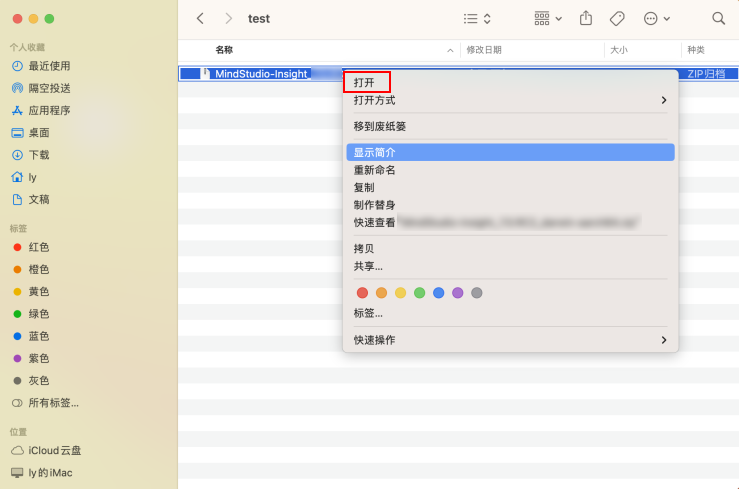The width and height of the screenshot is (739, 489).
Task: Select the 红色 sidebar tag
Action: (x=31, y=247)
